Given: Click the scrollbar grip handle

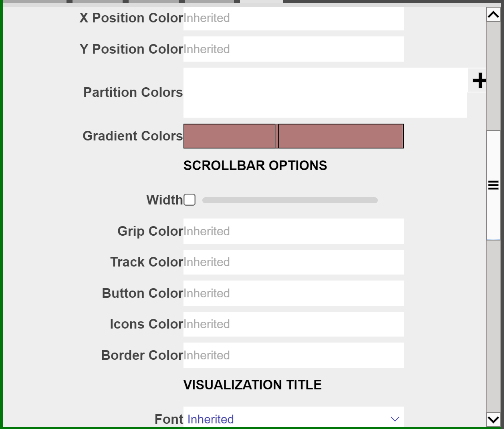Looking at the screenshot, I should point(493,185).
